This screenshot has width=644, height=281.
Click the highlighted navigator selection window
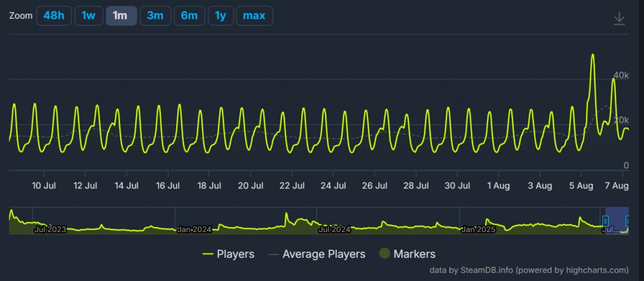click(617, 221)
